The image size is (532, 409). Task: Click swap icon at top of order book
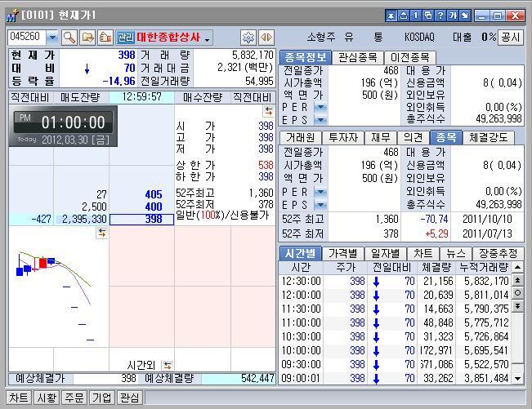tap(269, 111)
